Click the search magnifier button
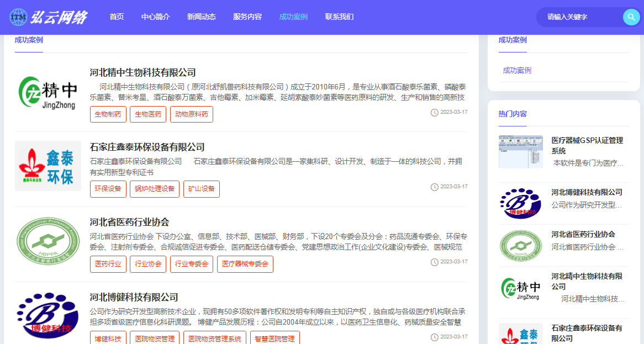The height and width of the screenshot is (344, 644). coord(631,17)
